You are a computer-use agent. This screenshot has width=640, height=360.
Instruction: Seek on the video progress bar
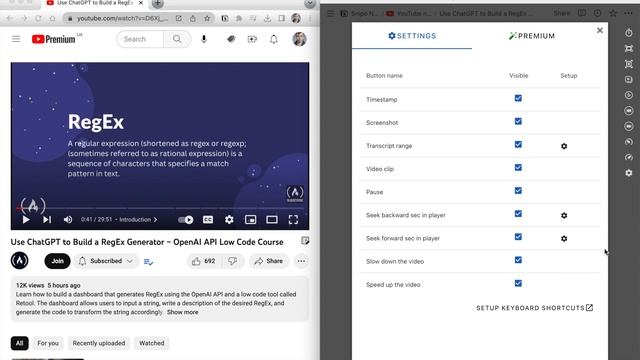tap(160, 209)
